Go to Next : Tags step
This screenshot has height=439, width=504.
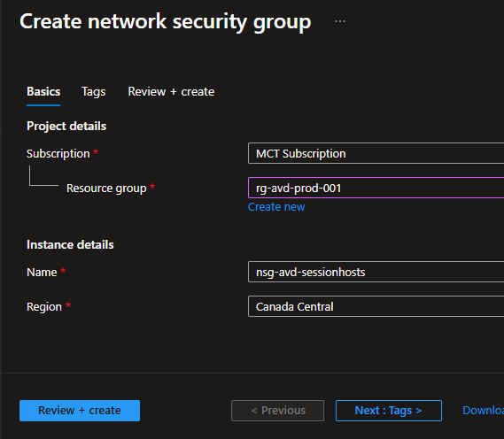[389, 411]
